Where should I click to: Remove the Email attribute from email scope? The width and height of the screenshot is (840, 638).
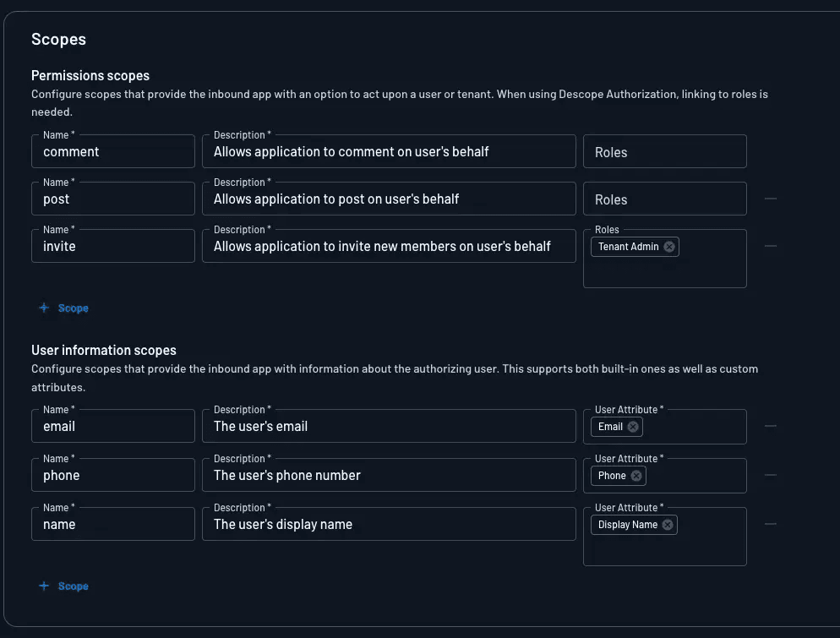click(x=634, y=427)
